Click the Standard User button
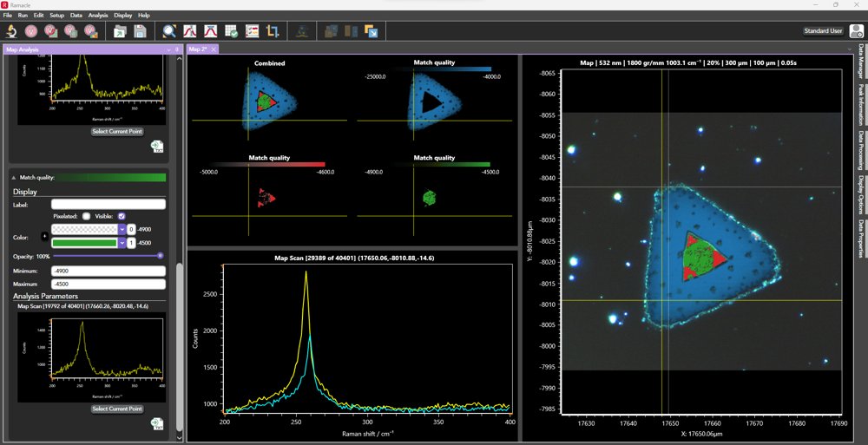 (x=823, y=31)
